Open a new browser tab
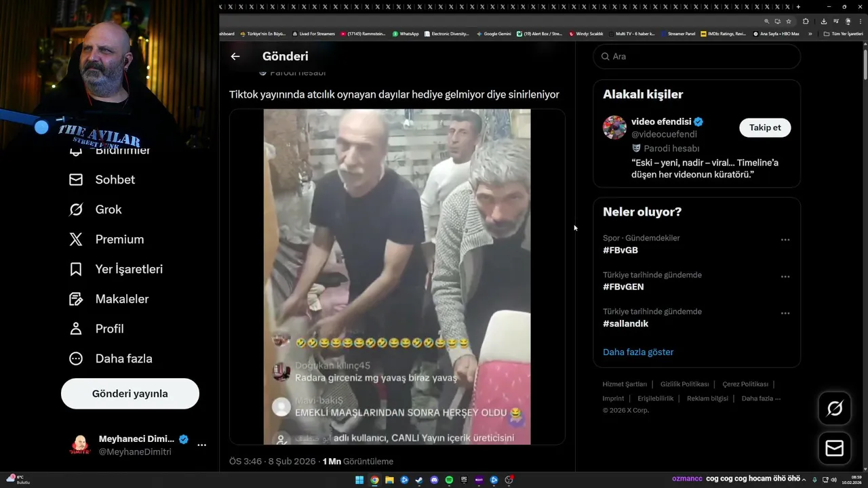868x488 pixels. pyautogui.click(x=798, y=6)
